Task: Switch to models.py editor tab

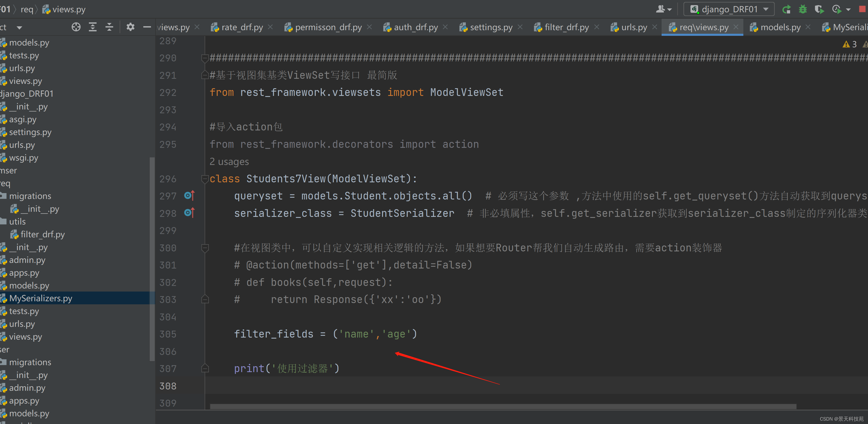Action: point(780,27)
